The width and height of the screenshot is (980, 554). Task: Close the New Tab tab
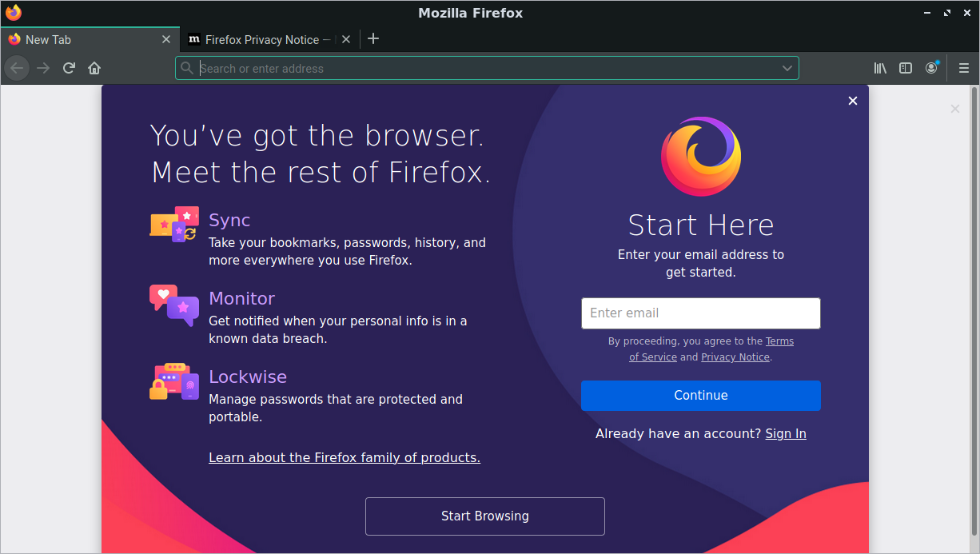(166, 39)
